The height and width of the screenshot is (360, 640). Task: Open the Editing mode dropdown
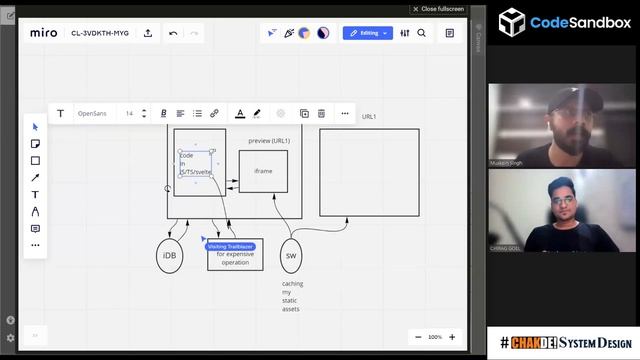click(x=368, y=33)
